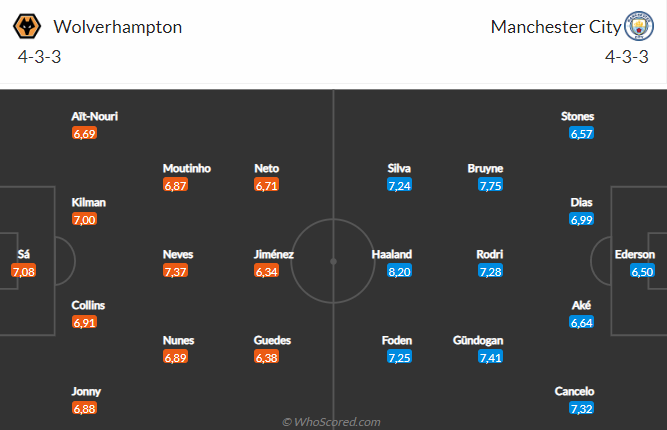The height and width of the screenshot is (430, 667).
Task: Click player name Jiménez
Action: tap(274, 254)
